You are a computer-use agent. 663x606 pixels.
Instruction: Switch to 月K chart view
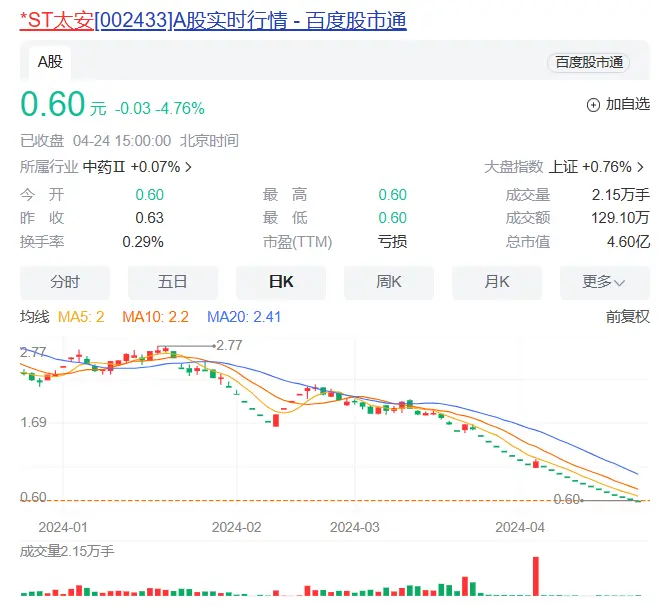point(497,282)
